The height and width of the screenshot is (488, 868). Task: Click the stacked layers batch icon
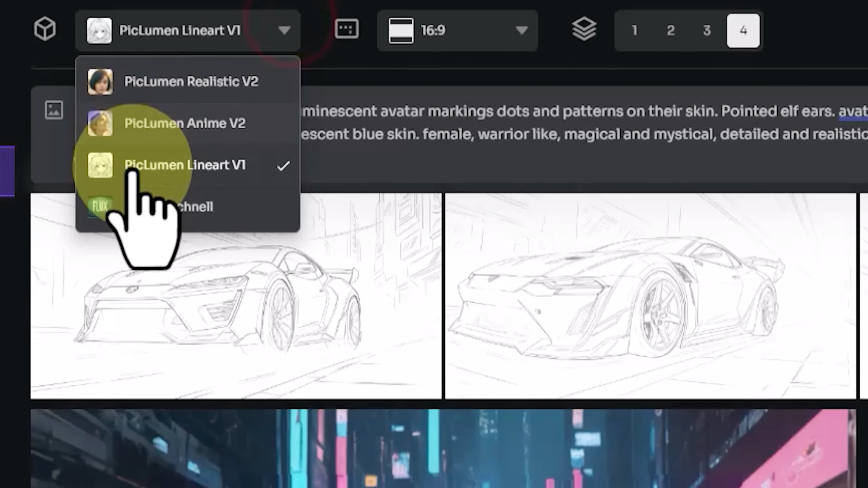tap(584, 29)
